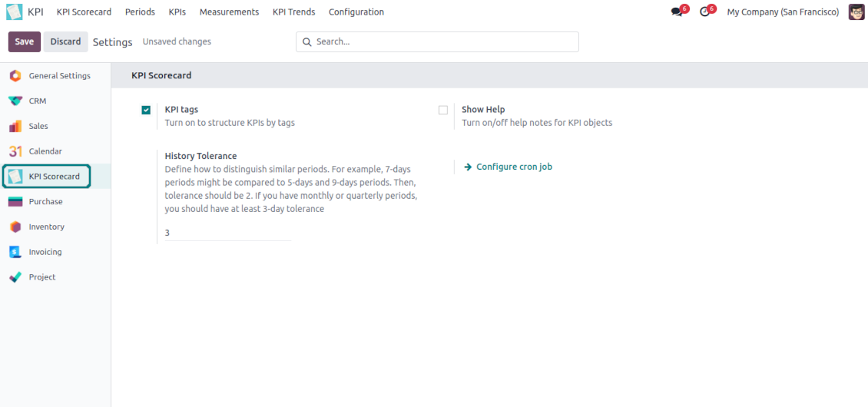Click the Save button
The width and height of the screenshot is (868, 407).
[x=24, y=41]
